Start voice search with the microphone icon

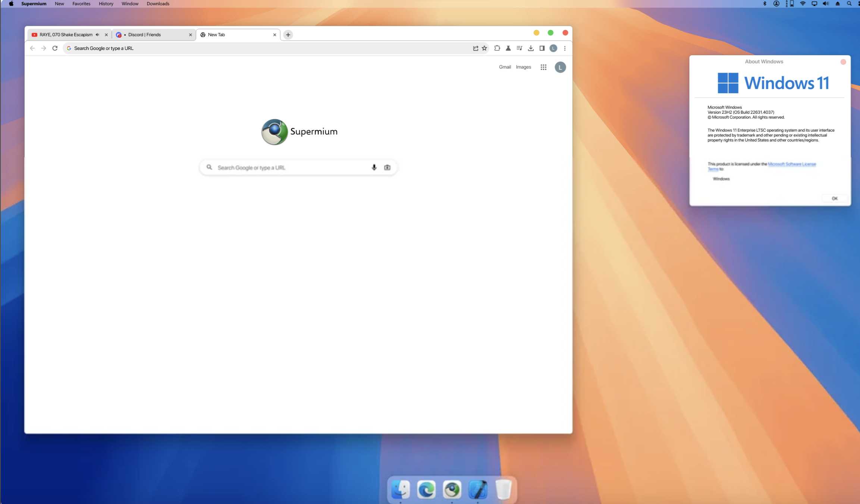click(374, 167)
